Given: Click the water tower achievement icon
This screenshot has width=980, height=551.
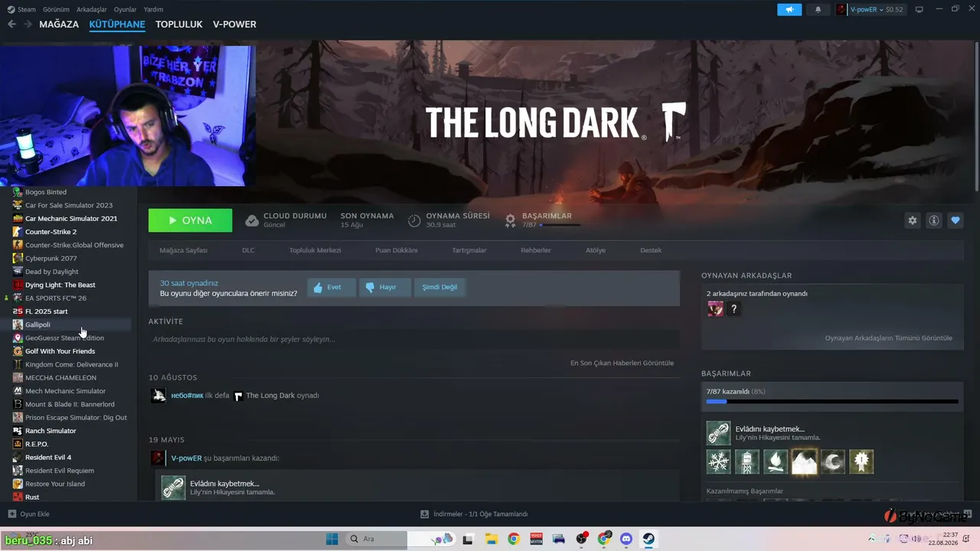Looking at the screenshot, I should pyautogui.click(x=747, y=461).
